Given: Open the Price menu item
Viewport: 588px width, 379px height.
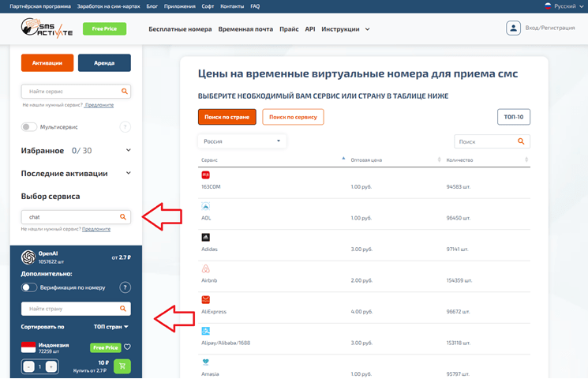Looking at the screenshot, I should pyautogui.click(x=289, y=29).
